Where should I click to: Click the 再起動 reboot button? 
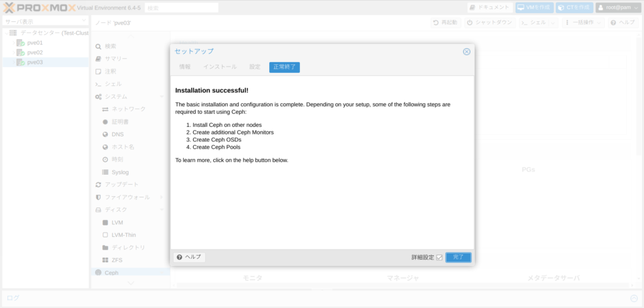coord(446,23)
